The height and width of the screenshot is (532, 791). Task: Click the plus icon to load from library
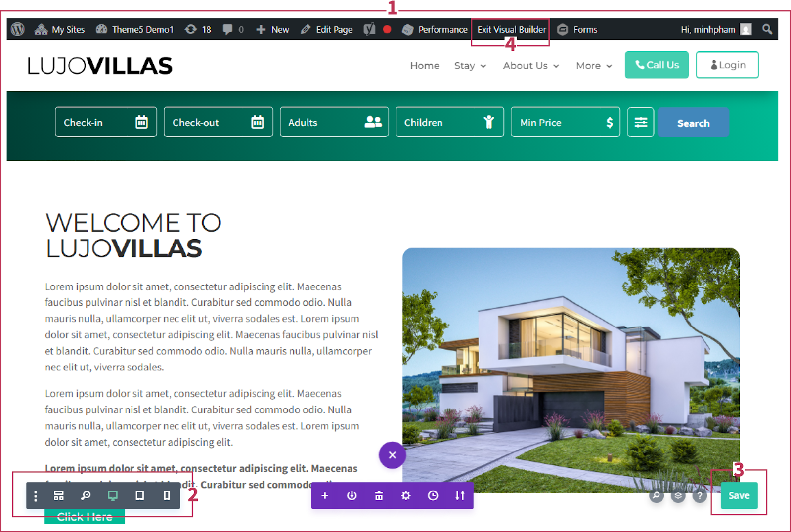(x=325, y=495)
